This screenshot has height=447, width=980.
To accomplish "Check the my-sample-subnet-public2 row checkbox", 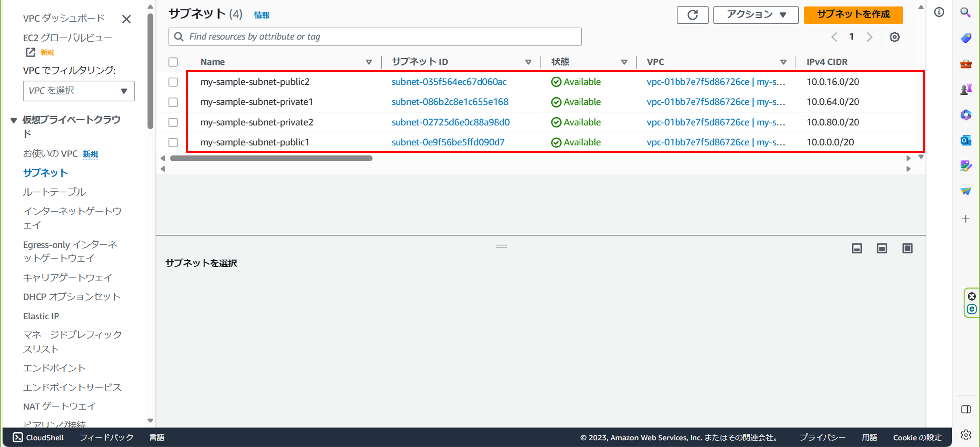I will tap(173, 82).
